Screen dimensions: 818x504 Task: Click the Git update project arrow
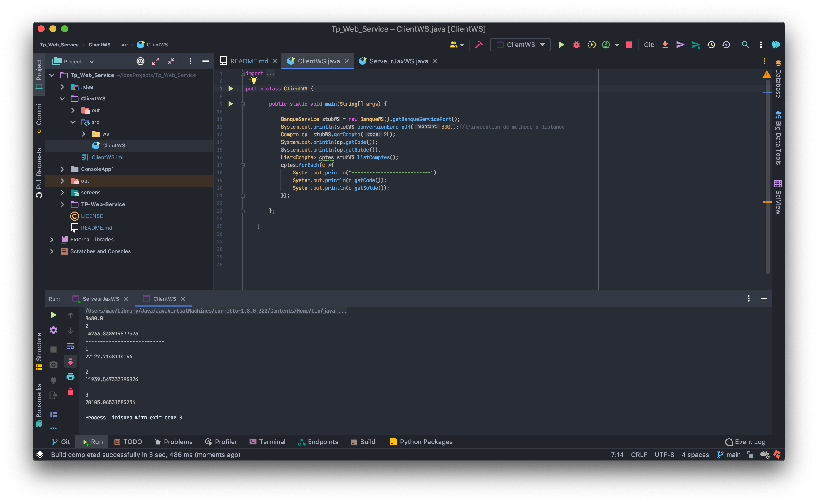[665, 45]
